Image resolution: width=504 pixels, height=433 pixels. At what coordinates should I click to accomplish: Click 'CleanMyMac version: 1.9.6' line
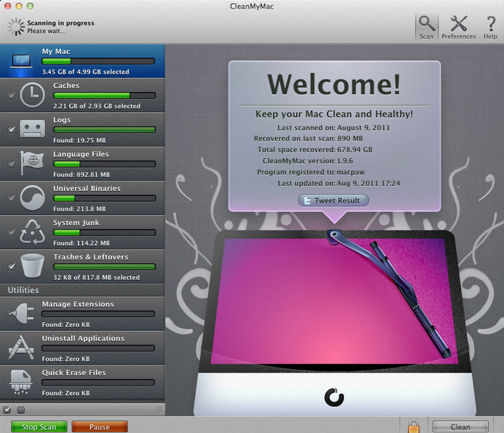click(x=307, y=161)
